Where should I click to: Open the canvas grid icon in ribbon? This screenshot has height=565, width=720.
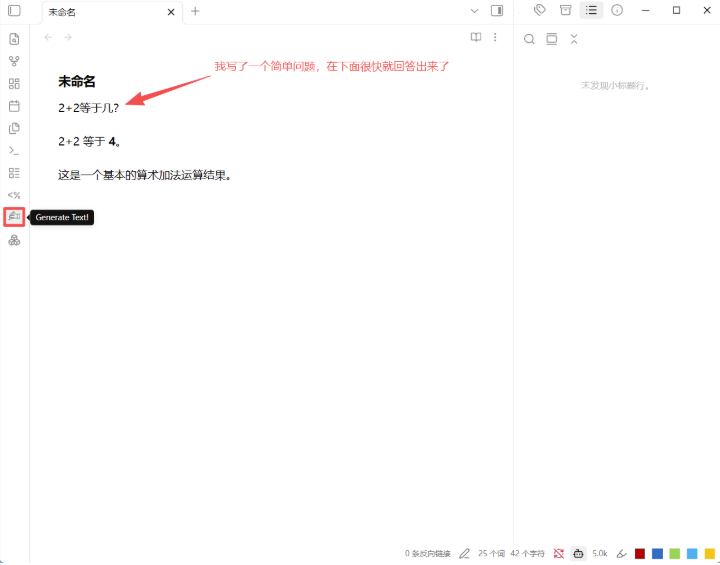point(14,84)
